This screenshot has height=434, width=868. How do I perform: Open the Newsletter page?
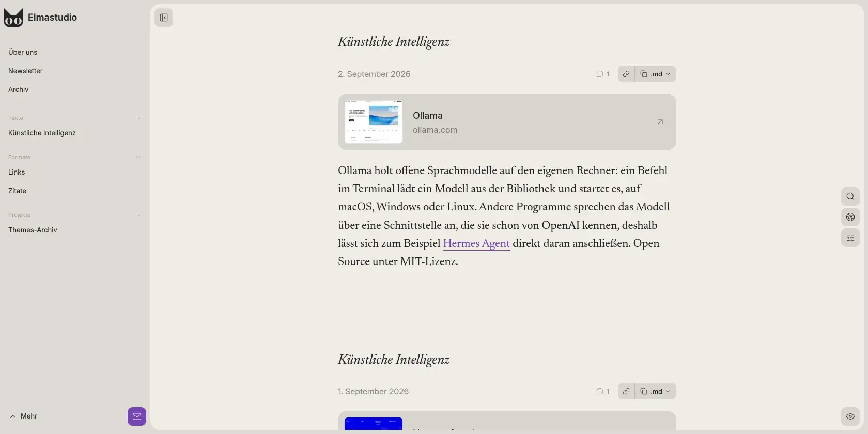pyautogui.click(x=25, y=71)
